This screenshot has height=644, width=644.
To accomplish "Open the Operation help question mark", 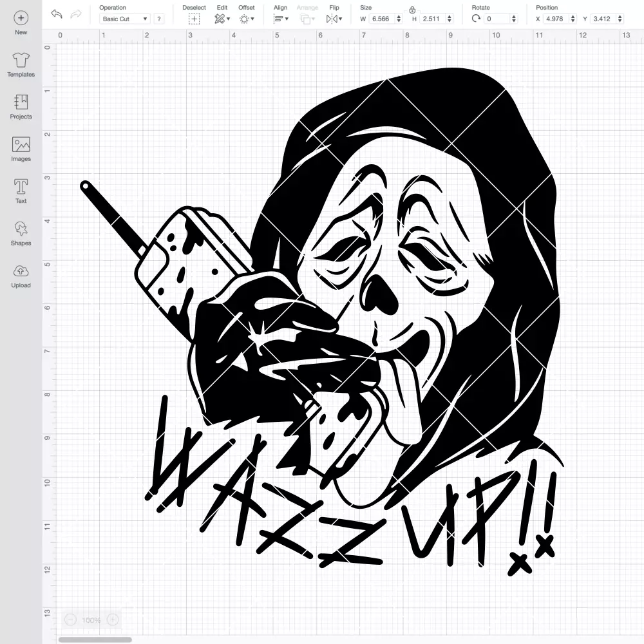I will tap(159, 19).
